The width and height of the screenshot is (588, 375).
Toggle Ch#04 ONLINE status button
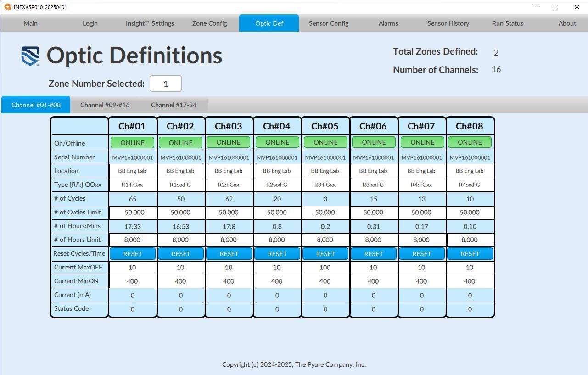[x=277, y=142]
